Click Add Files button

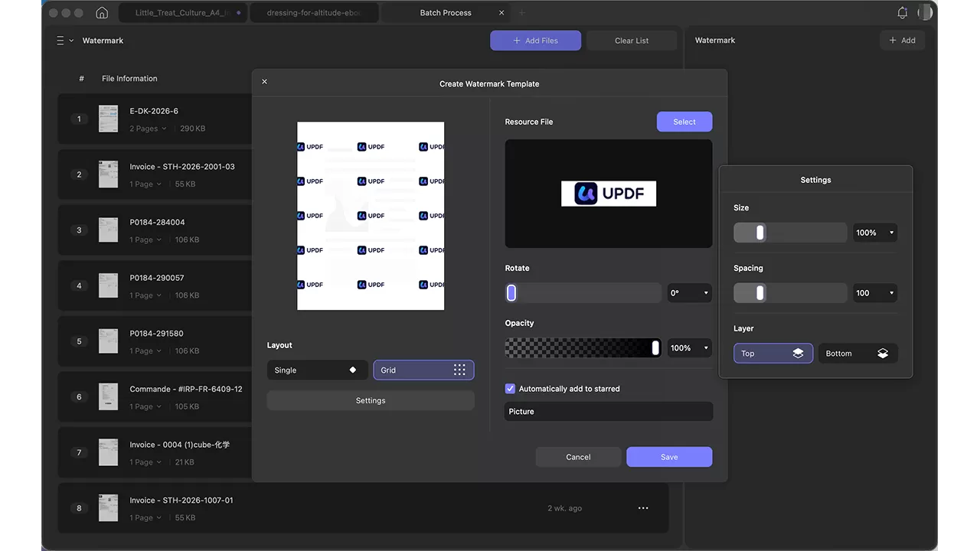pyautogui.click(x=535, y=41)
